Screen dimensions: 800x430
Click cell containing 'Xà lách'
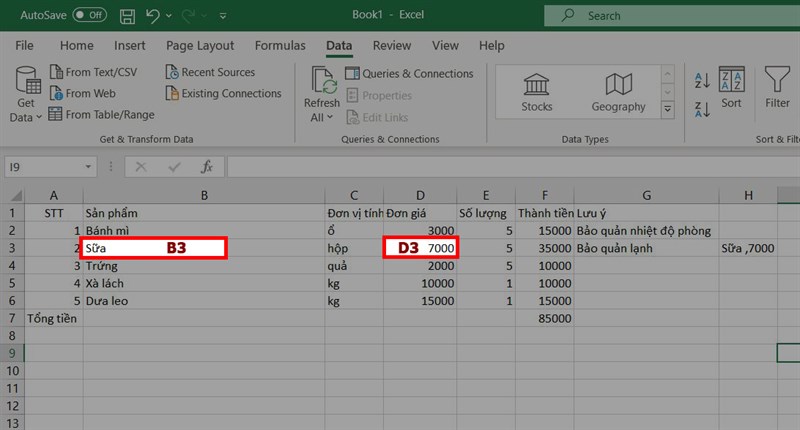(x=204, y=283)
